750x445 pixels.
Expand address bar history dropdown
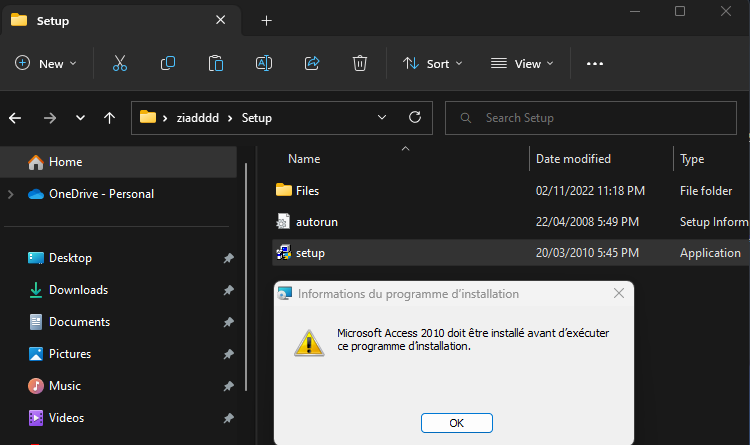click(x=382, y=118)
